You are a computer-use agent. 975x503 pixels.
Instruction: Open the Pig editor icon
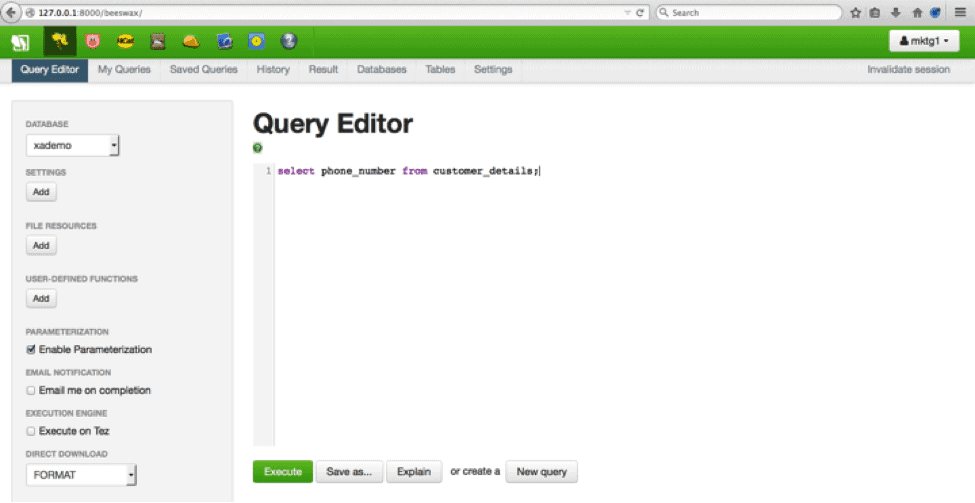pyautogui.click(x=93, y=41)
